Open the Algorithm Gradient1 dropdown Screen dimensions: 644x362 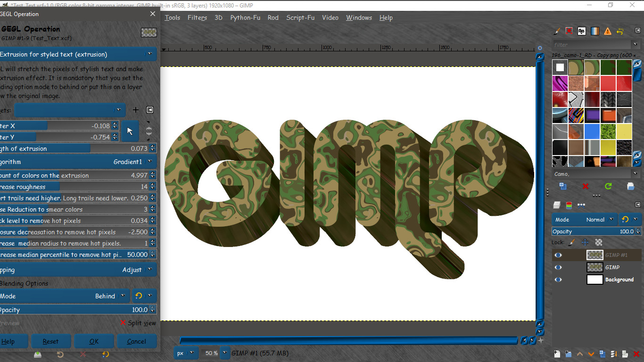78,162
